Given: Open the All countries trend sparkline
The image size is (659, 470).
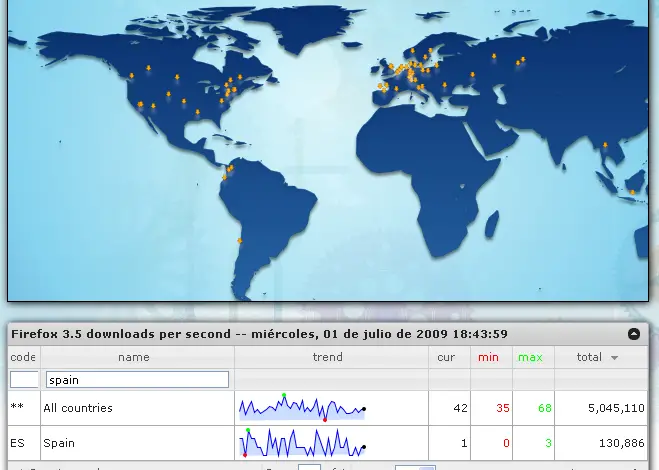Looking at the screenshot, I should [x=302, y=408].
